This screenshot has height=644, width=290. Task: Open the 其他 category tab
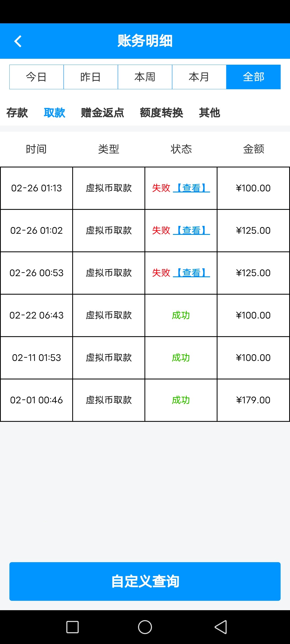(209, 113)
